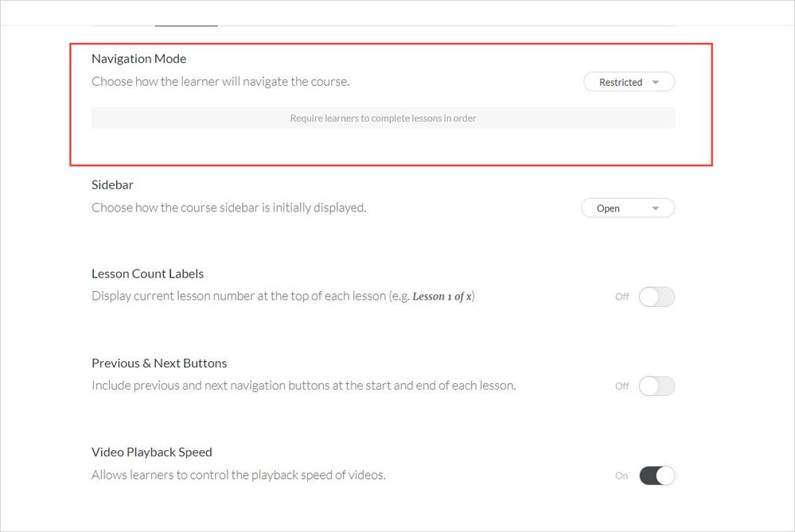Click the 'Require learners to complete lessons' hint bar
The image size is (795, 532).
tap(383, 118)
